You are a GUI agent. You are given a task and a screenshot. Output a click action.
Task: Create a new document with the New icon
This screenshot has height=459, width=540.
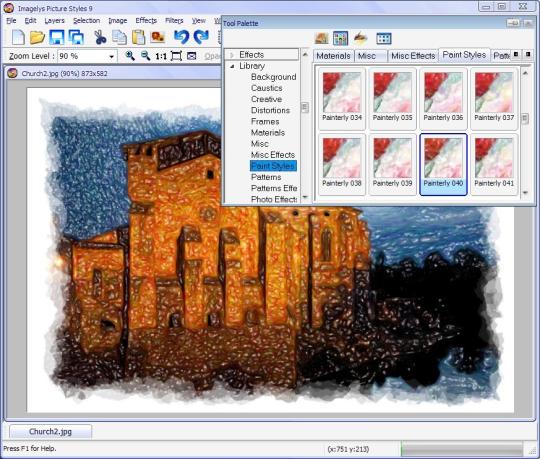[x=18, y=37]
